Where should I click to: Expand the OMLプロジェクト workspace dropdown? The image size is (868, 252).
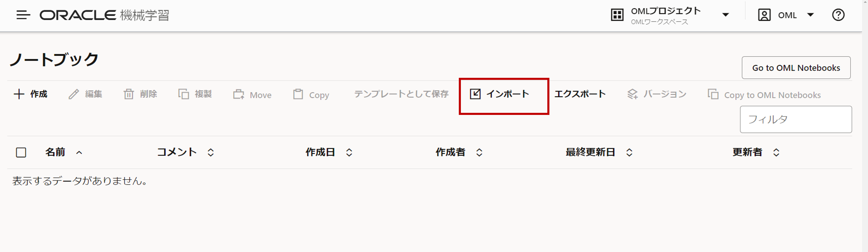726,15
